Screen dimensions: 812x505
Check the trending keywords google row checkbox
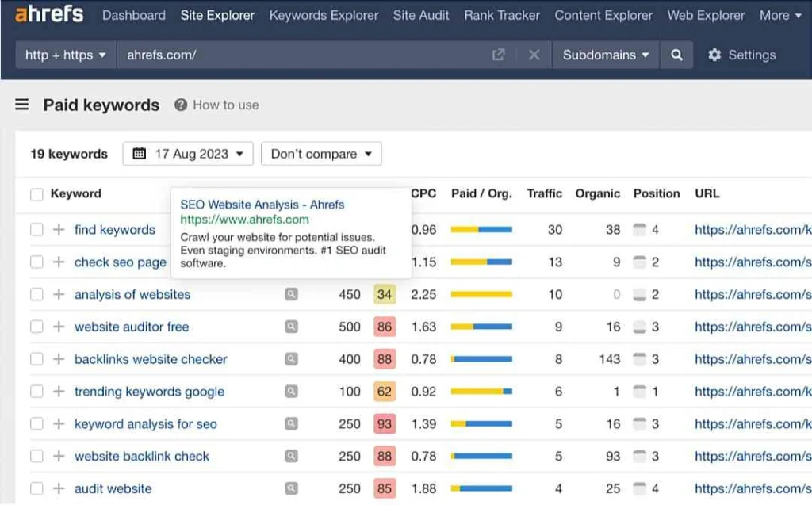point(36,391)
